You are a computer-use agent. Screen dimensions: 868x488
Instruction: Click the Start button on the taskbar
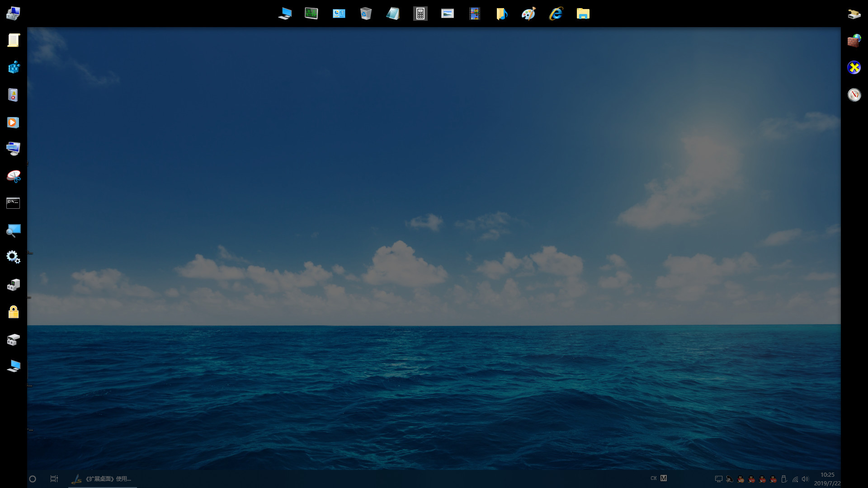tap(33, 478)
